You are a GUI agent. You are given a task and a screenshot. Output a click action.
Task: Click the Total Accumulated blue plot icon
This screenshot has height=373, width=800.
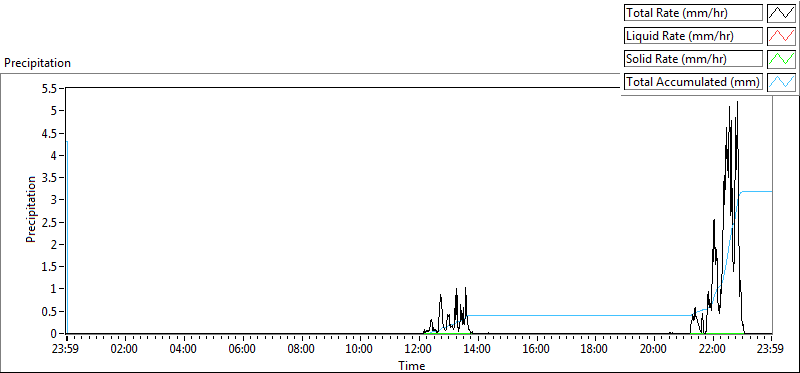pyautogui.click(x=781, y=82)
